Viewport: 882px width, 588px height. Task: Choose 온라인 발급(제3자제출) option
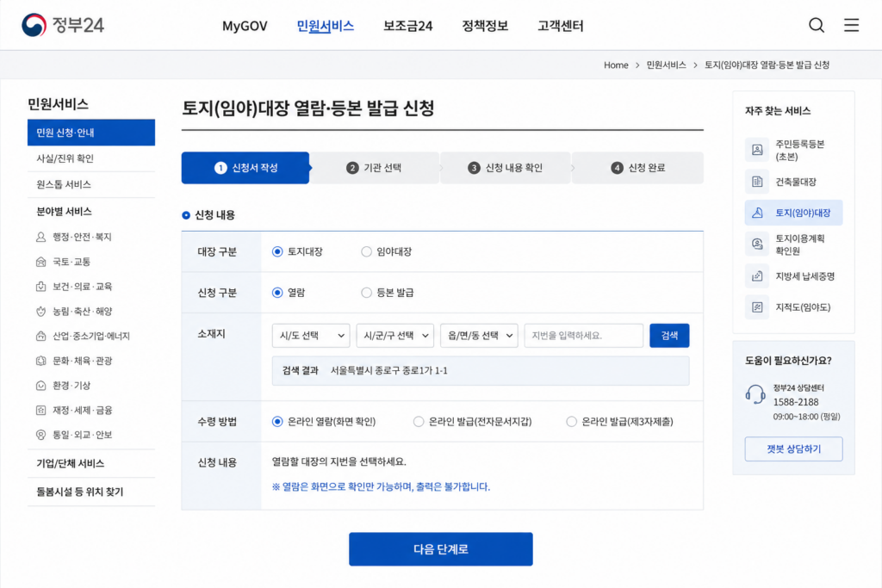pyautogui.click(x=572, y=422)
